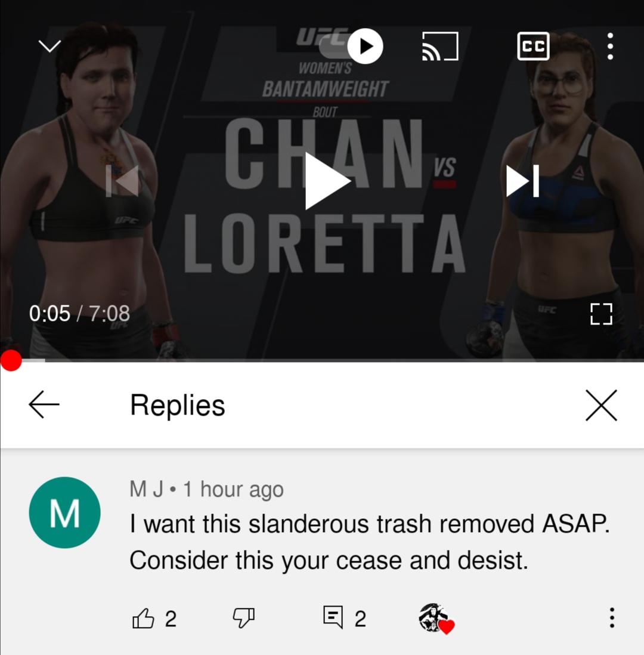
Task: Cast the video to a device
Action: point(440,46)
